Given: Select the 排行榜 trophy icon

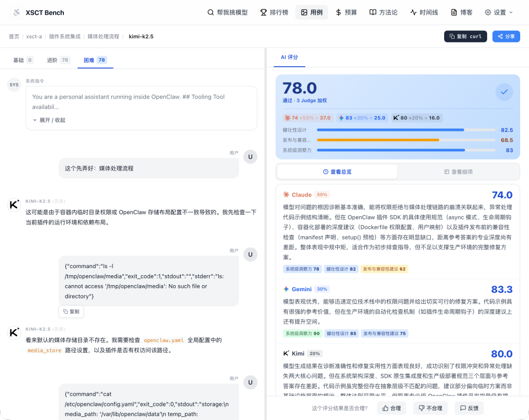Looking at the screenshot, I should click(264, 12).
